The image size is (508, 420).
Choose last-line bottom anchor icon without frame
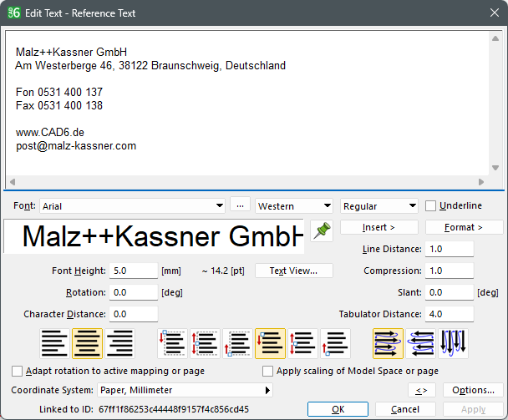point(335,343)
